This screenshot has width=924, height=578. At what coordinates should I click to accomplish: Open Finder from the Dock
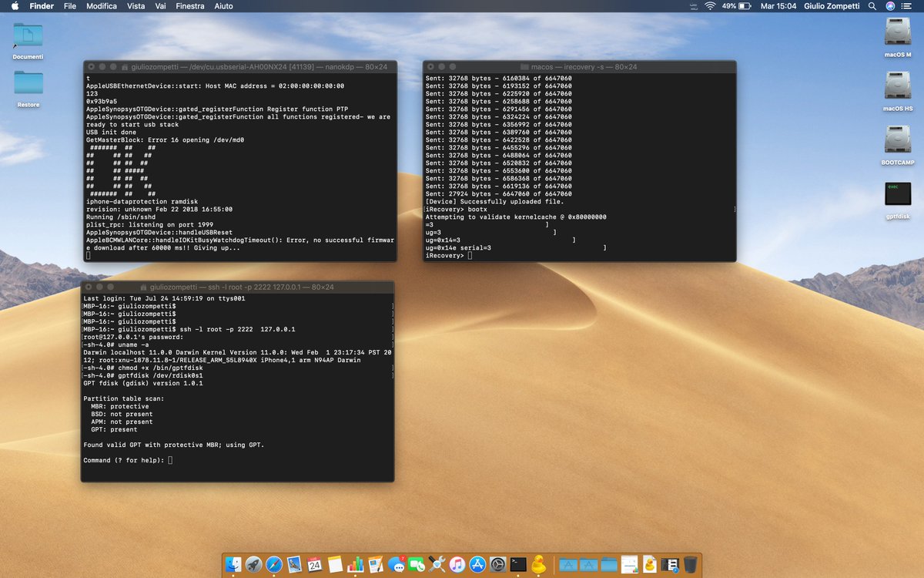[x=235, y=565]
